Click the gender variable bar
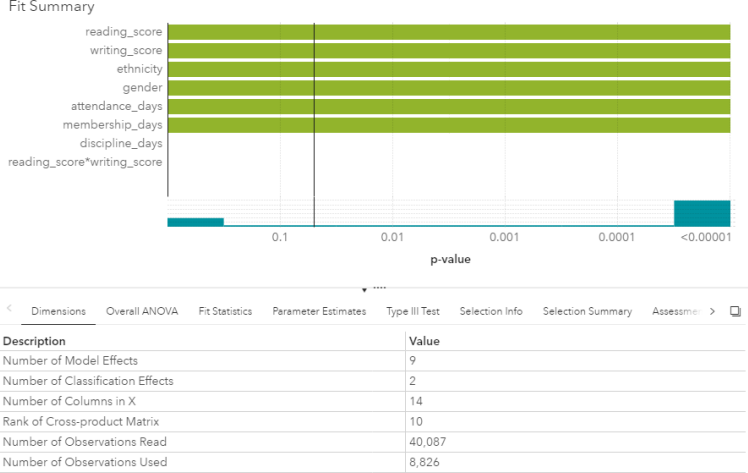 [x=448, y=88]
